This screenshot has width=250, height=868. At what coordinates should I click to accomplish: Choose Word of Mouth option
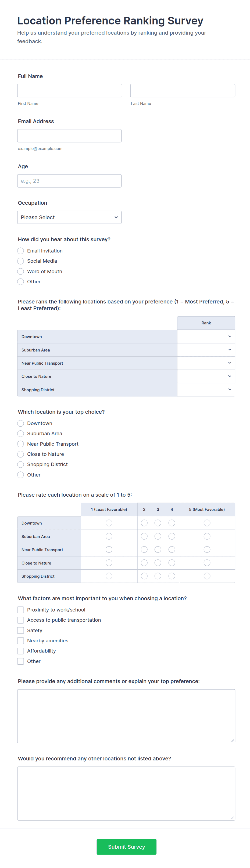coord(21,272)
